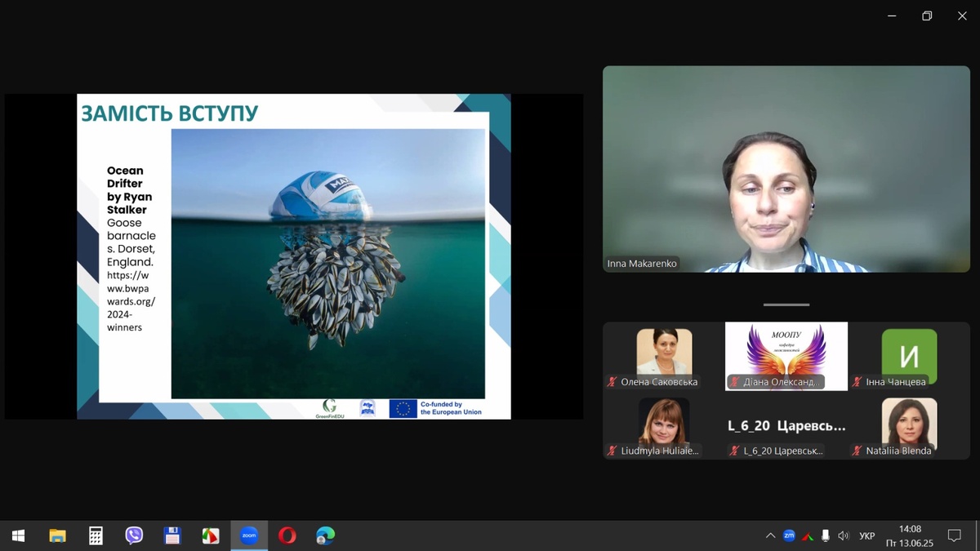Screen dimensions: 980x551
Task: Click the bwpawards.org URL on the slide
Action: click(131, 301)
